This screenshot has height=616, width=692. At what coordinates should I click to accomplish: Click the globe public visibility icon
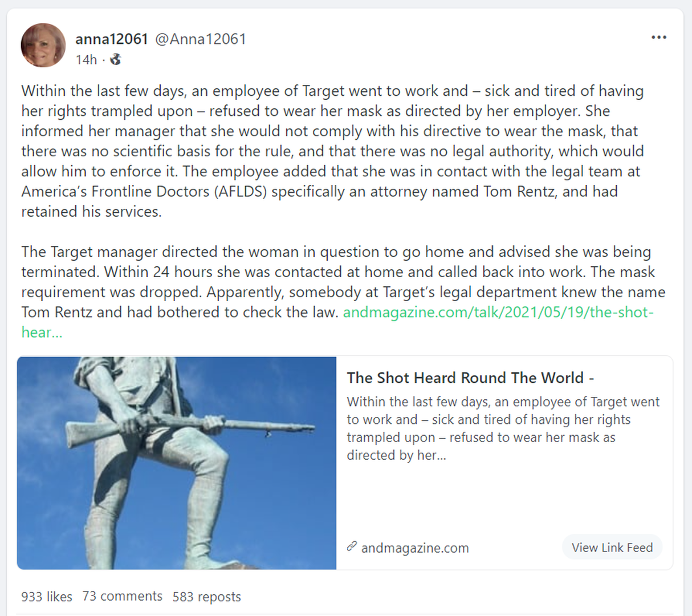[x=116, y=59]
